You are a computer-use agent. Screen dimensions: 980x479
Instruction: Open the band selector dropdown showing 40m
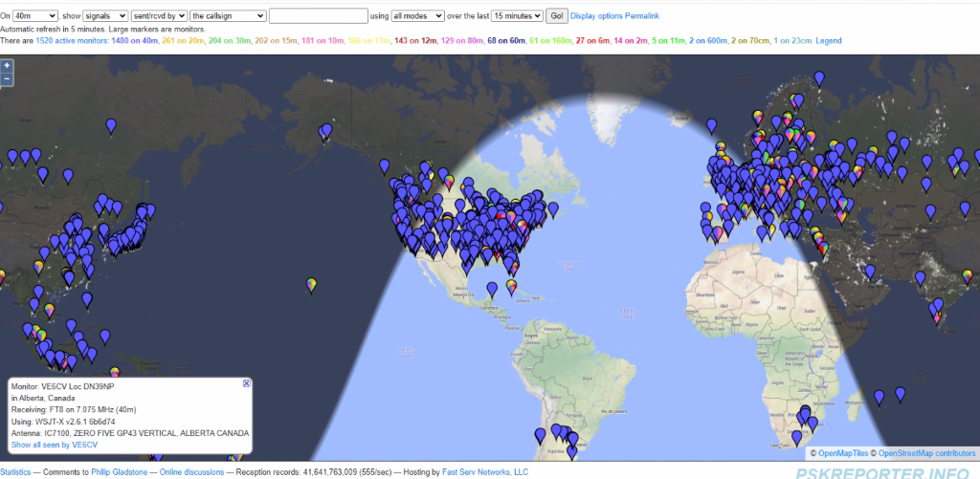click(36, 16)
